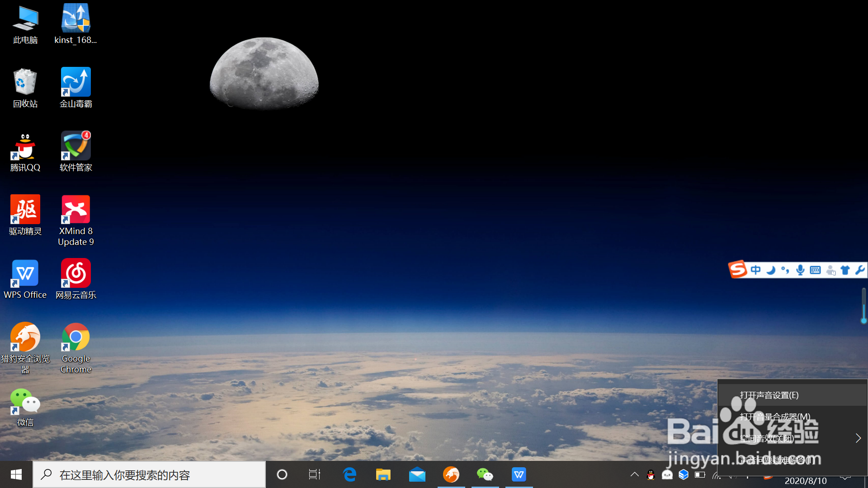Screen dimensions: 868x488
Task: Open the Mail app from taskbar
Action: 417,474
